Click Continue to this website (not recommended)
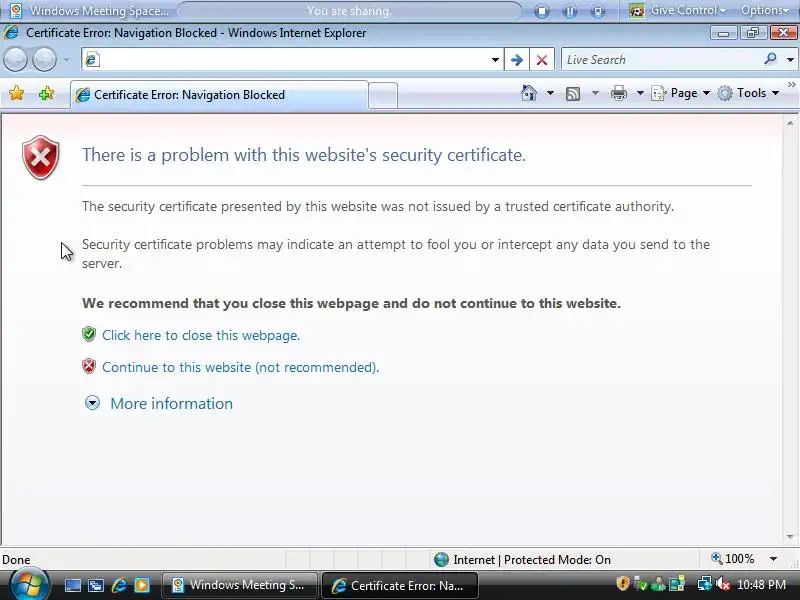The image size is (800, 600). [240, 367]
